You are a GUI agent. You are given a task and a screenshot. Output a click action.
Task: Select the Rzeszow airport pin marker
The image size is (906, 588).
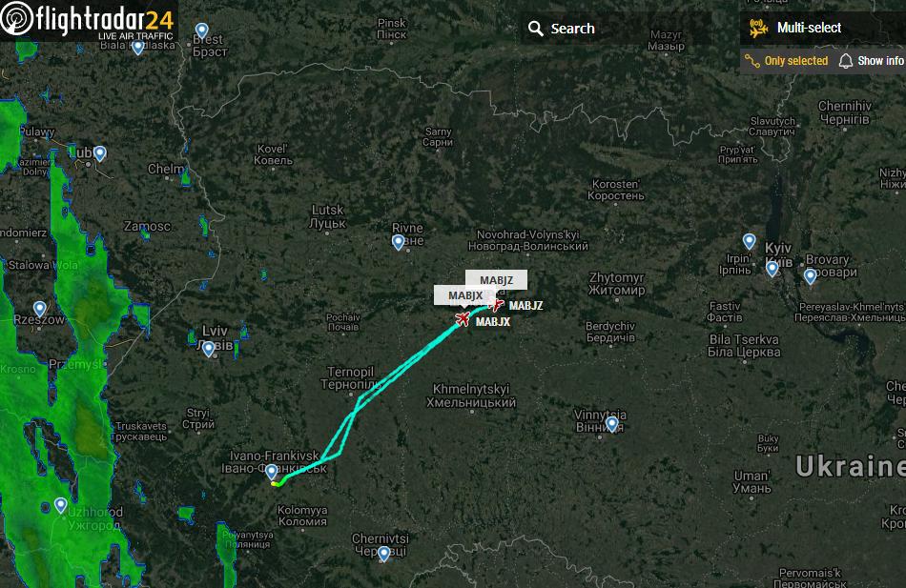39,309
